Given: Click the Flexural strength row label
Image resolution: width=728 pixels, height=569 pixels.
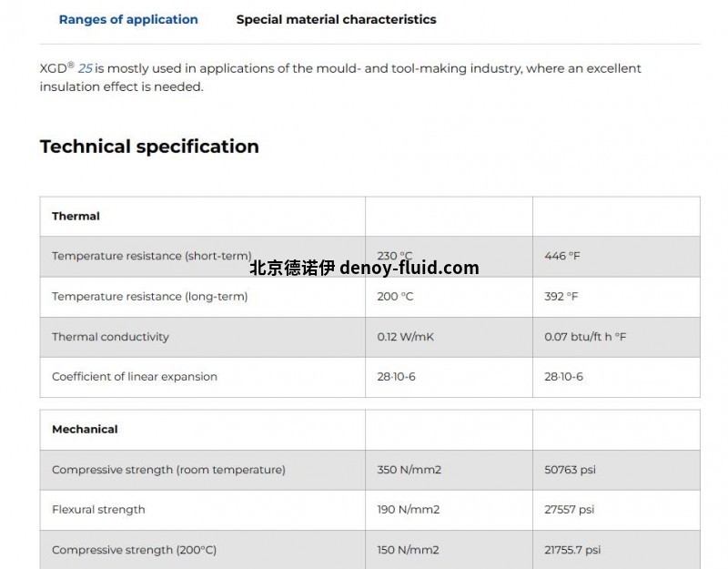Looking at the screenshot, I should (x=98, y=510).
